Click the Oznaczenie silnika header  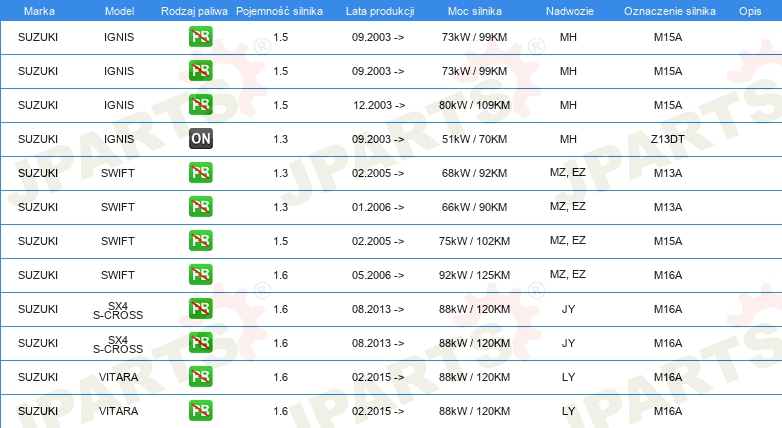(669, 11)
